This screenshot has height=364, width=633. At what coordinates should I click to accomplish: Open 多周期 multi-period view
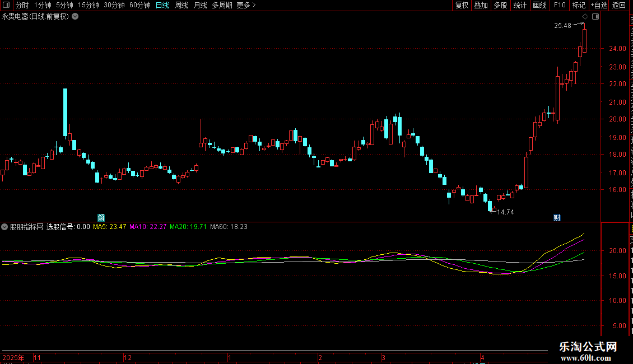pos(222,5)
